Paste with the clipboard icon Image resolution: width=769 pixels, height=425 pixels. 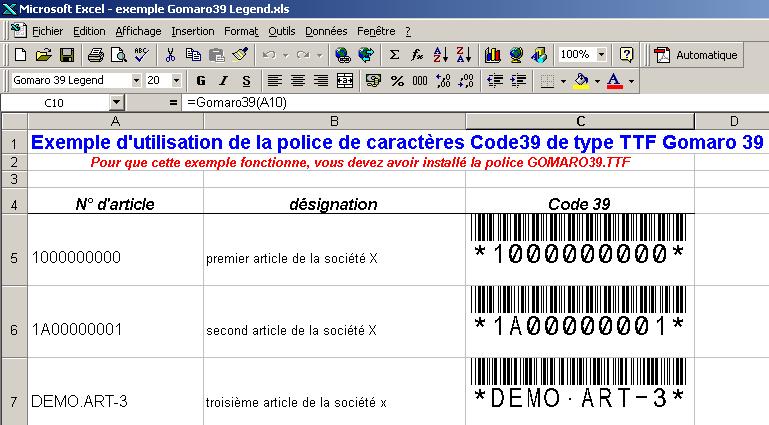(216, 55)
